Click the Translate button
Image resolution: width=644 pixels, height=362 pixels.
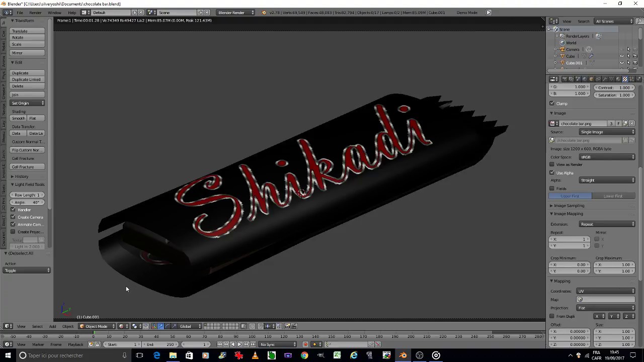(28, 31)
